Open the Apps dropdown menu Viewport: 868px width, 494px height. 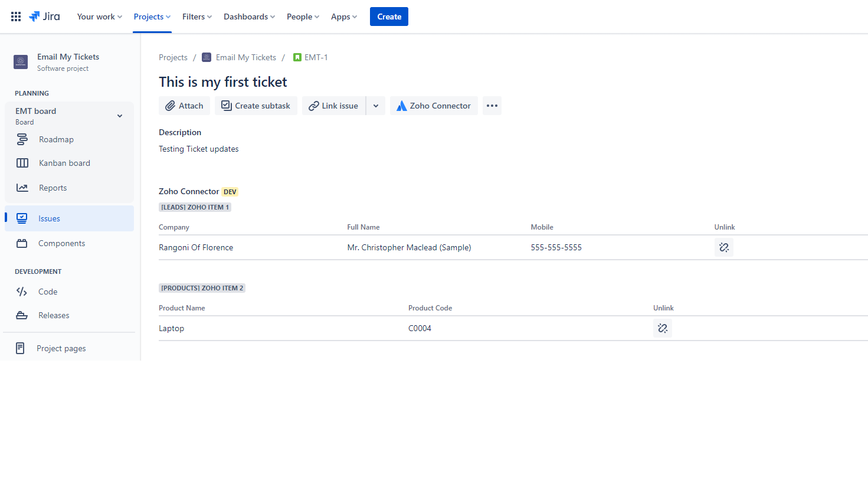(x=344, y=17)
